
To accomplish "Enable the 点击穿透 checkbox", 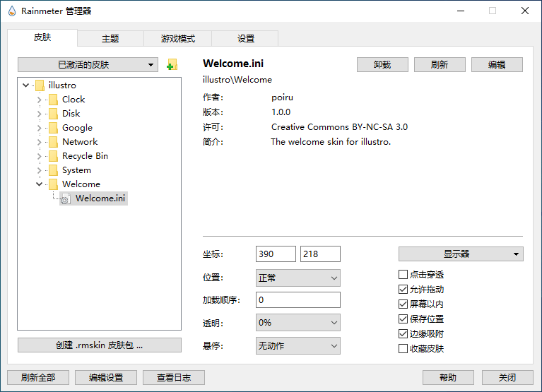I will (x=403, y=275).
